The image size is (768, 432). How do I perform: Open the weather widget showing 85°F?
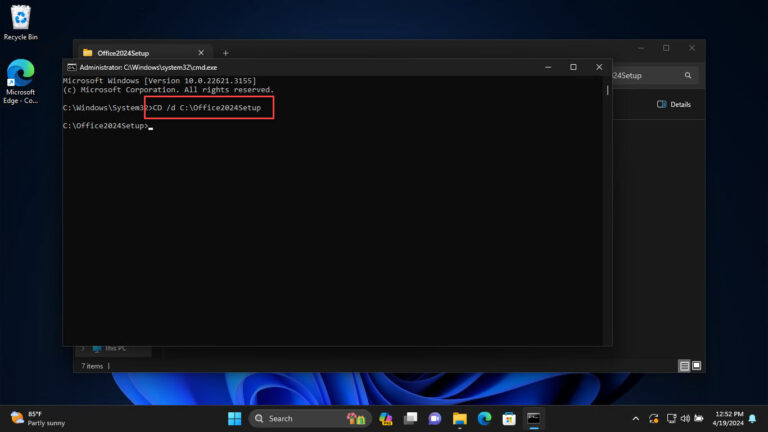click(x=38, y=418)
